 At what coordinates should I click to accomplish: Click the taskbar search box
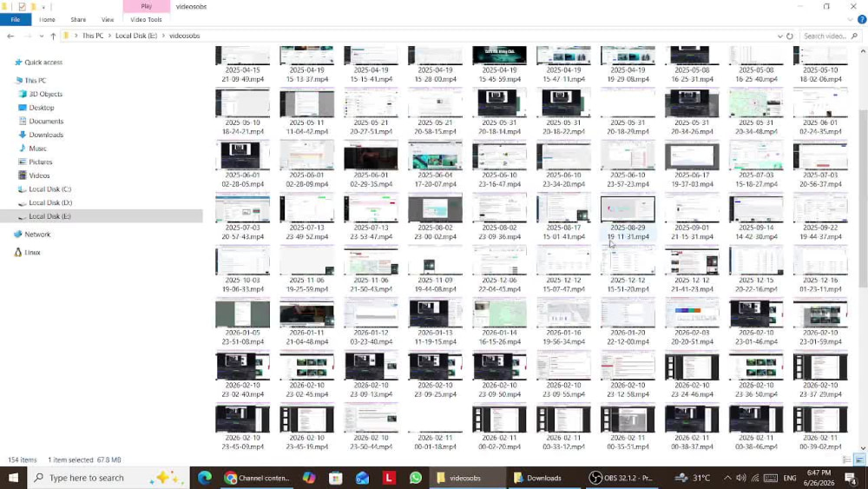pyautogui.click(x=108, y=478)
